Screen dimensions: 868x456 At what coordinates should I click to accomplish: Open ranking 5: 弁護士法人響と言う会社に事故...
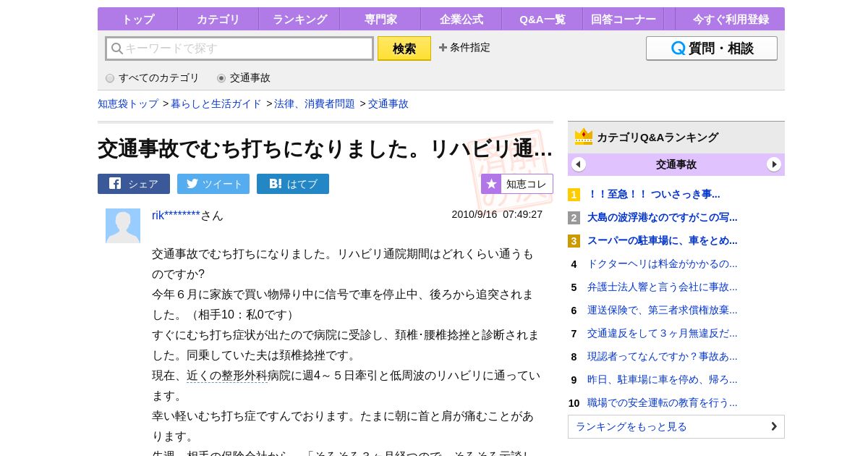coord(662,287)
